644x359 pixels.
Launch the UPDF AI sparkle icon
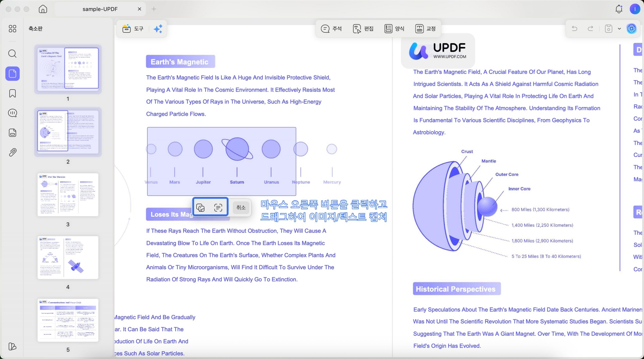(158, 29)
